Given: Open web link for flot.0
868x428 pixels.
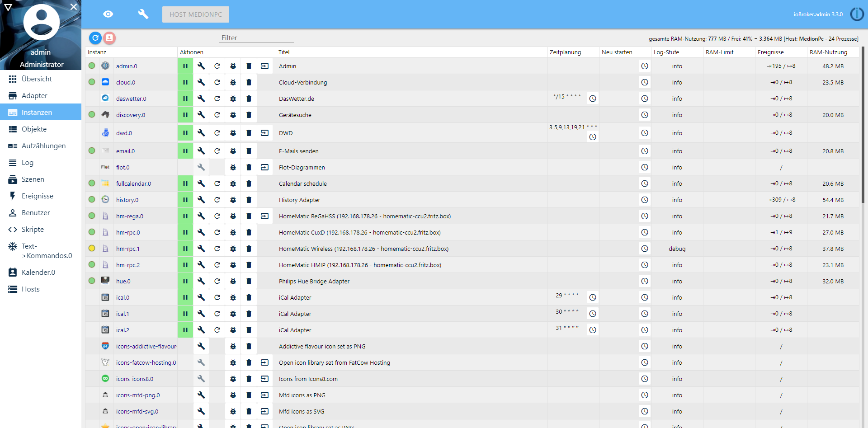Looking at the screenshot, I should [x=264, y=167].
